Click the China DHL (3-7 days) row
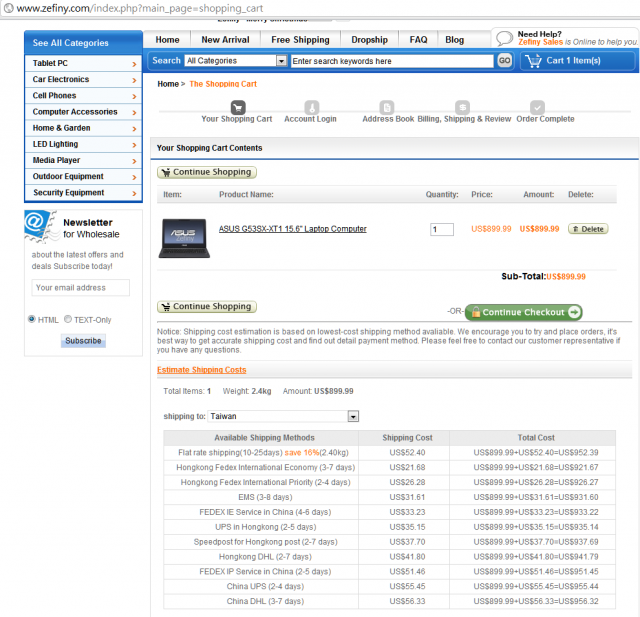Viewport: 640px width, 617px height. point(389,601)
